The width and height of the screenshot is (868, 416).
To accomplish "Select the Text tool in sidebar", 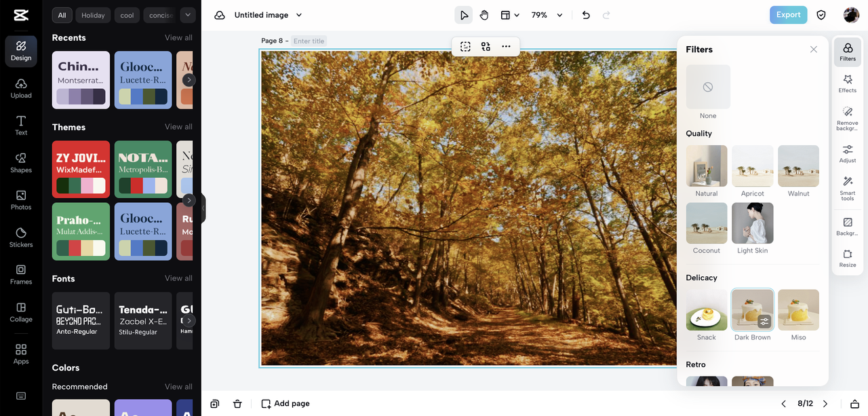I will coord(21,126).
